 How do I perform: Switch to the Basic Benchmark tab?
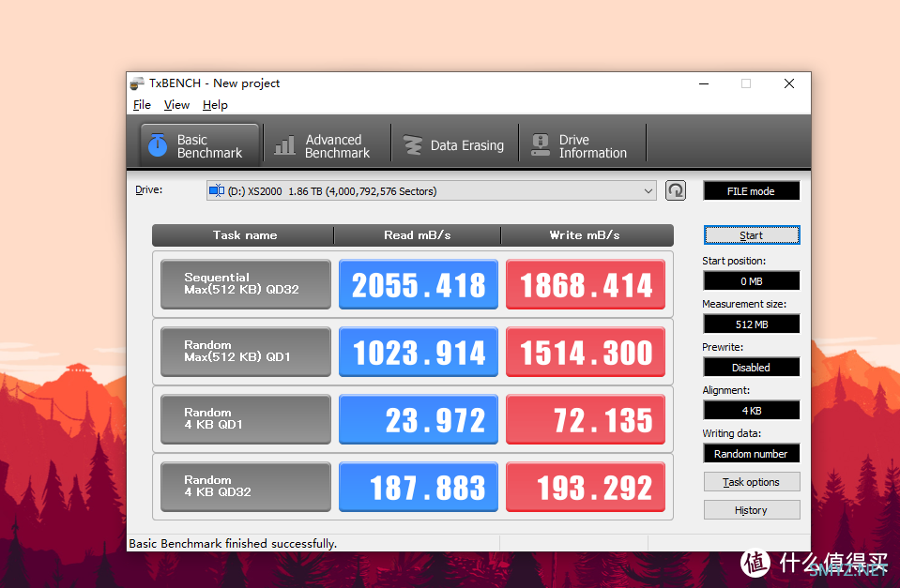tap(200, 145)
